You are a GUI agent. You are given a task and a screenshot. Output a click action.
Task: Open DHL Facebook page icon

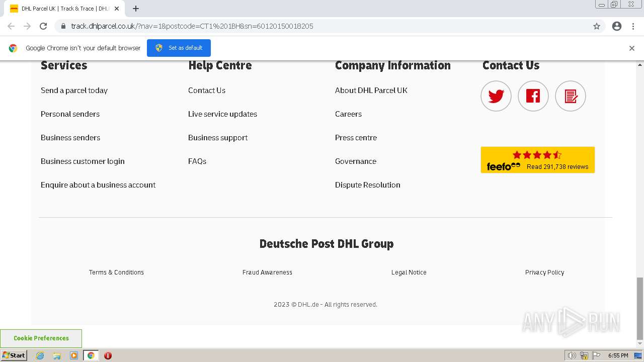pos(533,96)
